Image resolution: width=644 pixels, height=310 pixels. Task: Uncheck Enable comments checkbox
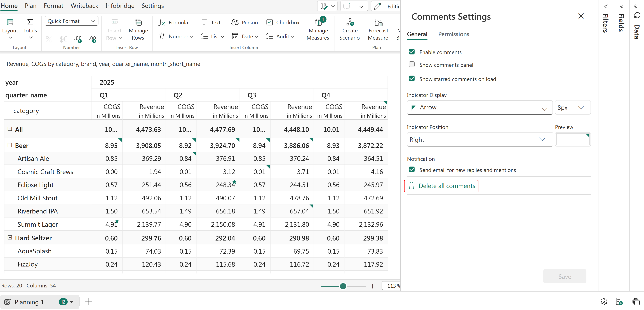(412, 52)
